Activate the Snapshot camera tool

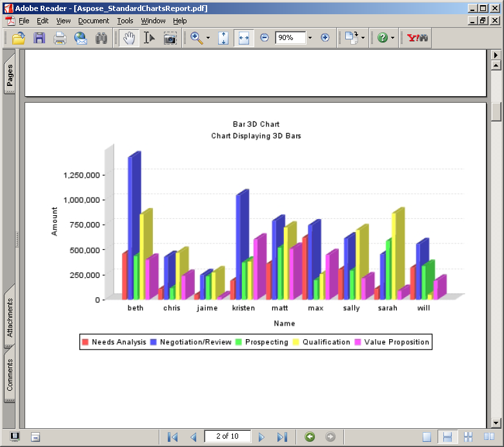point(170,38)
